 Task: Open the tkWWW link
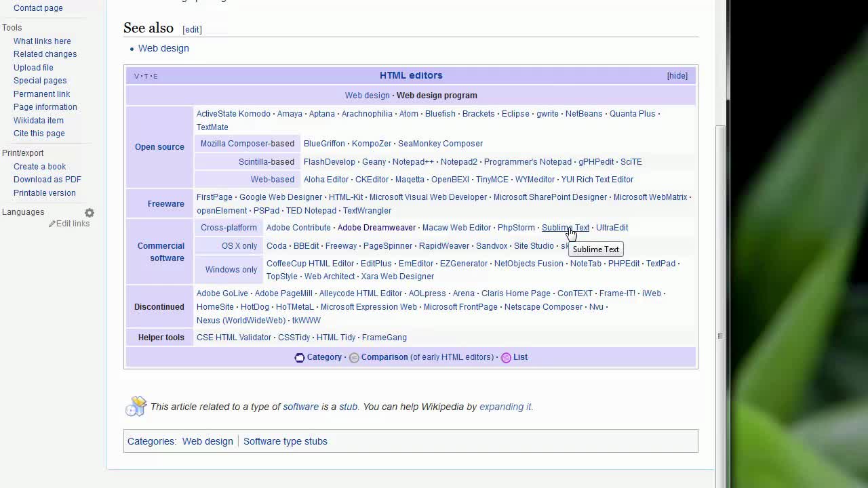pos(307,321)
